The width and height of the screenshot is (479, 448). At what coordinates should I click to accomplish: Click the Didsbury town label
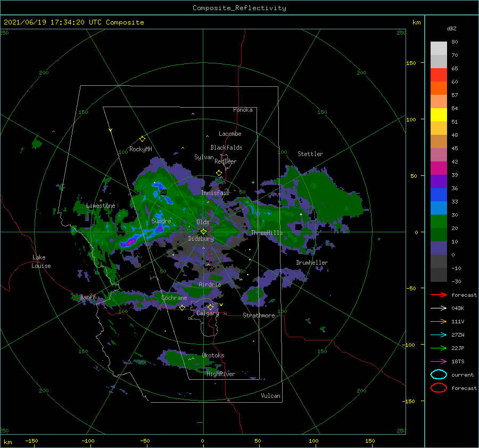[201, 239]
